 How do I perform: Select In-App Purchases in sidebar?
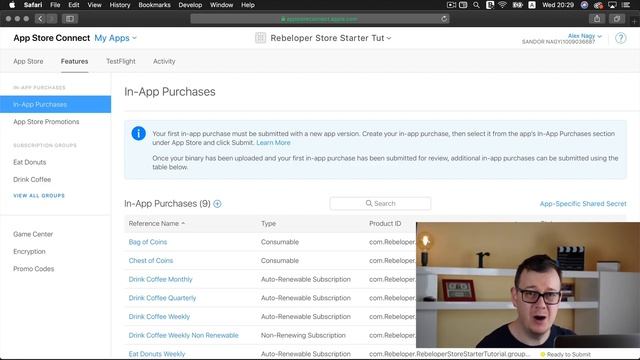56,104
